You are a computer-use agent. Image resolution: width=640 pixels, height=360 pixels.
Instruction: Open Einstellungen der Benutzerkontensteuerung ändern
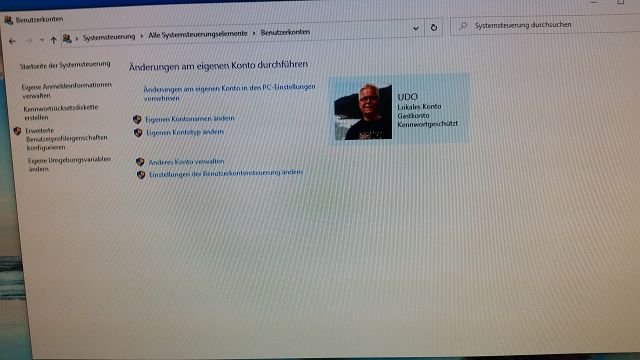point(226,173)
